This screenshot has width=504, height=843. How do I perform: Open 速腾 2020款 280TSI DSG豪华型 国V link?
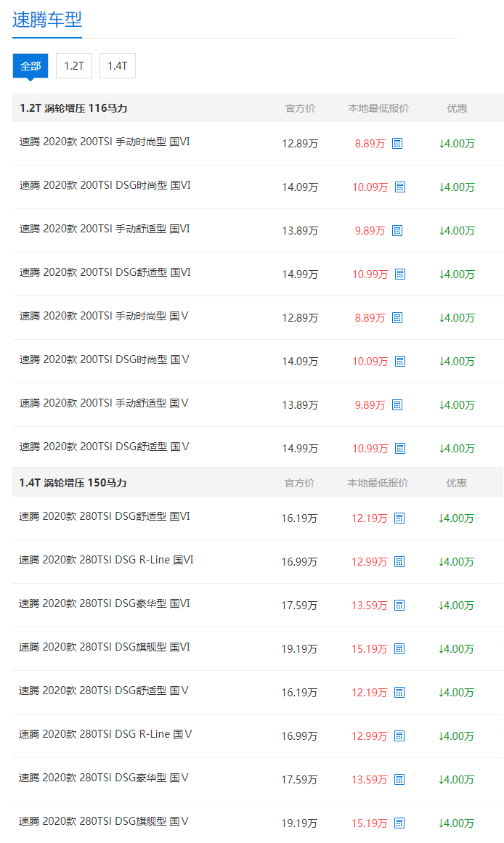click(104, 778)
